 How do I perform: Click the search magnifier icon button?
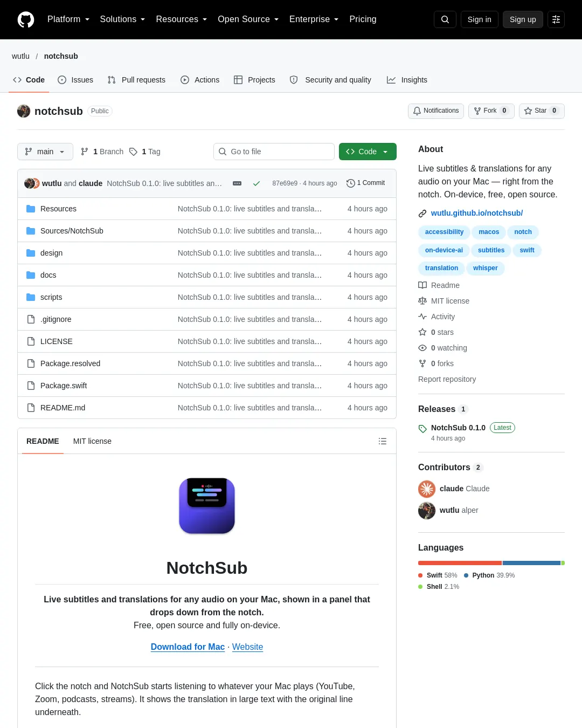coord(445,19)
